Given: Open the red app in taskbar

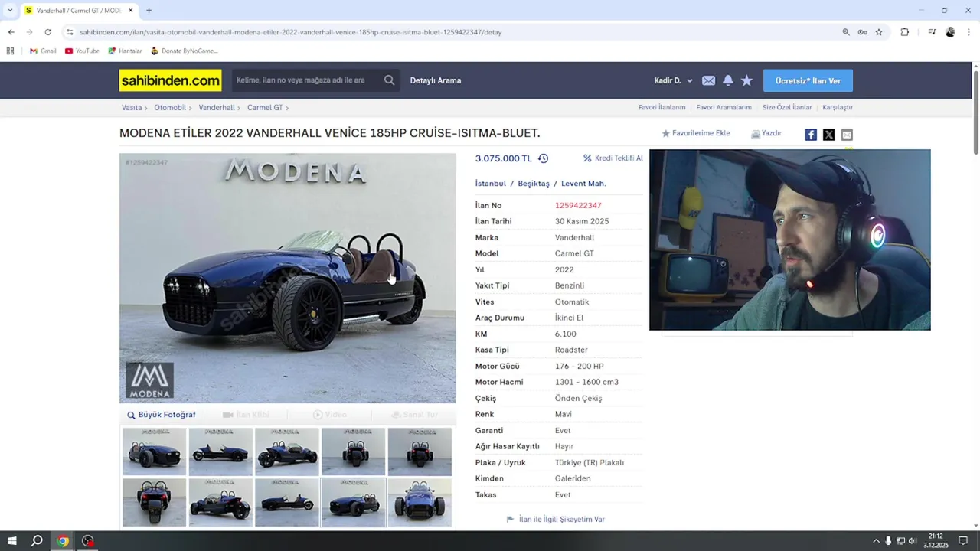Looking at the screenshot, I should (x=88, y=541).
